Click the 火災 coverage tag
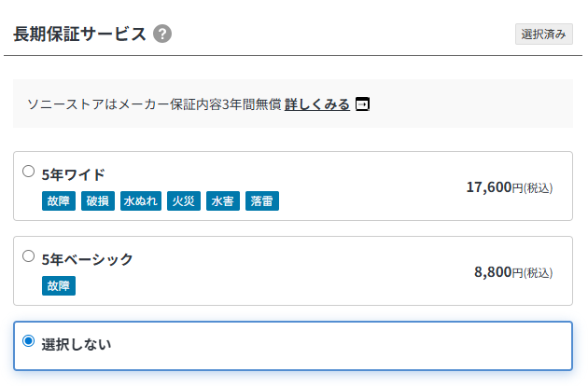Image resolution: width=588 pixels, height=386 pixels. pyautogui.click(x=184, y=200)
